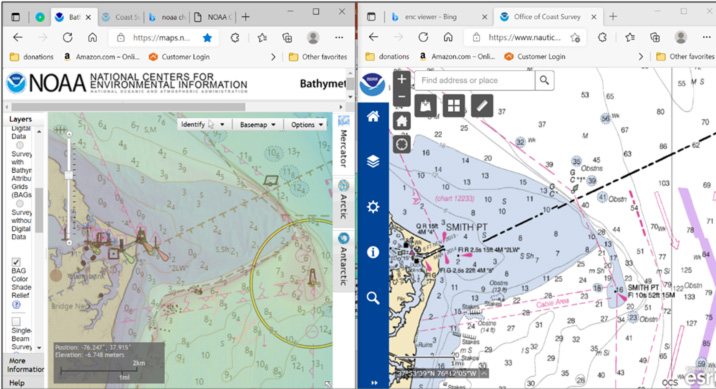Open the Basemap dropdown
The width and height of the screenshot is (716, 389).
point(258,125)
